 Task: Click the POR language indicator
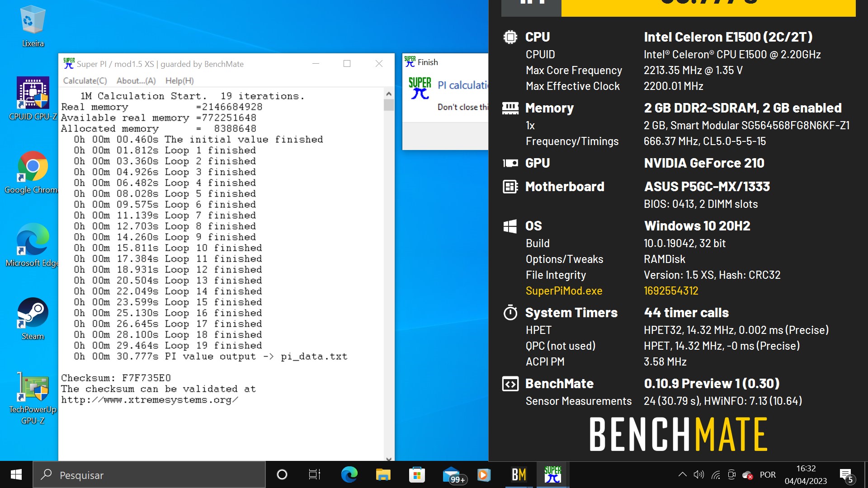click(x=768, y=474)
